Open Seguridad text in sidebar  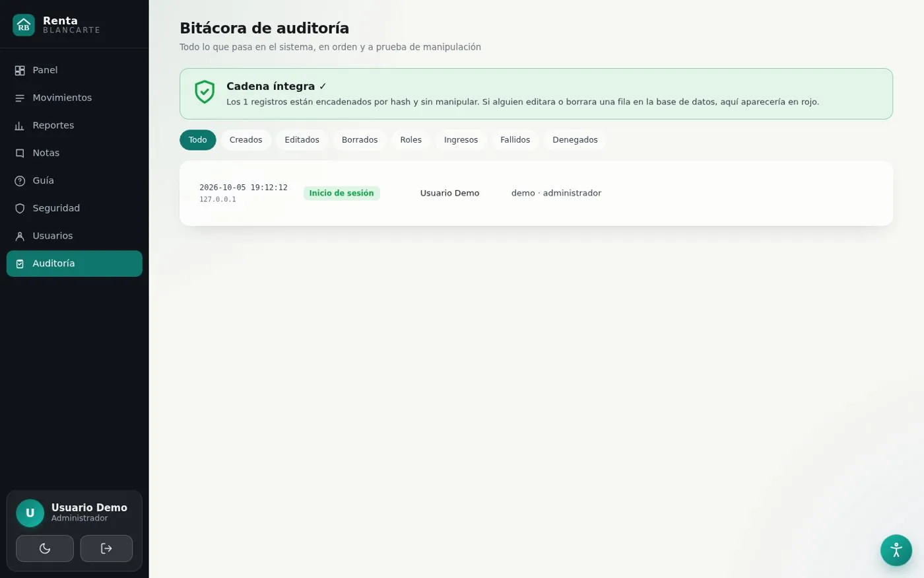[56, 208]
